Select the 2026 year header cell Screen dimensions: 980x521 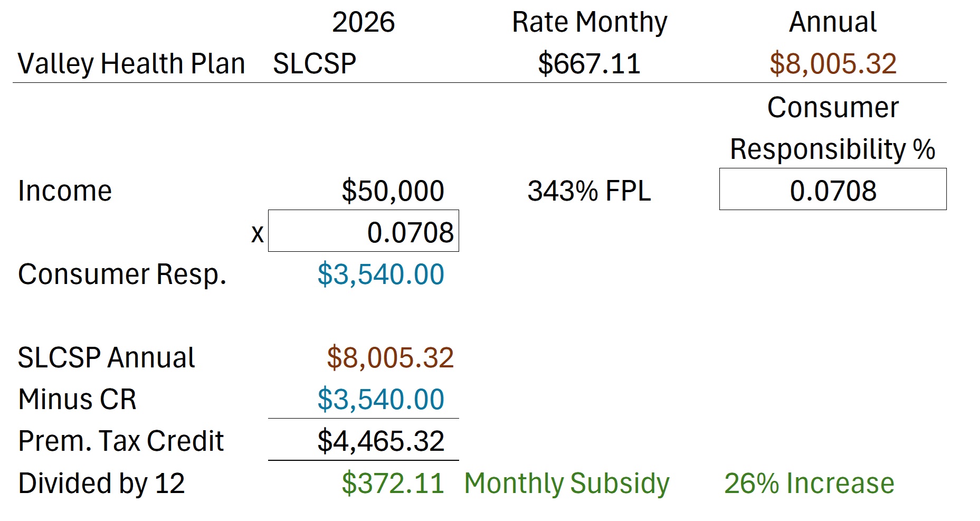coord(363,22)
